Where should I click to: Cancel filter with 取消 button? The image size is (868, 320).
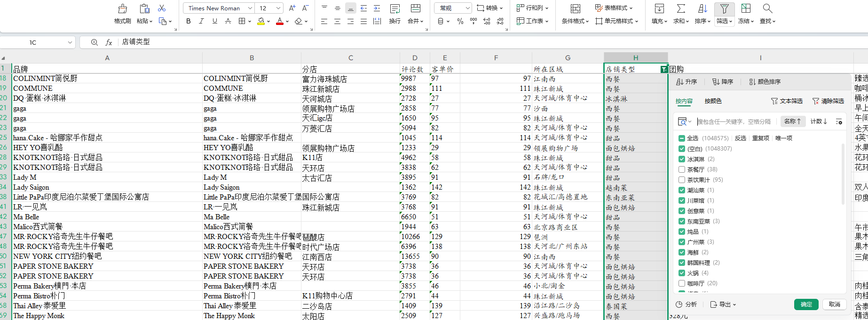[x=835, y=304]
